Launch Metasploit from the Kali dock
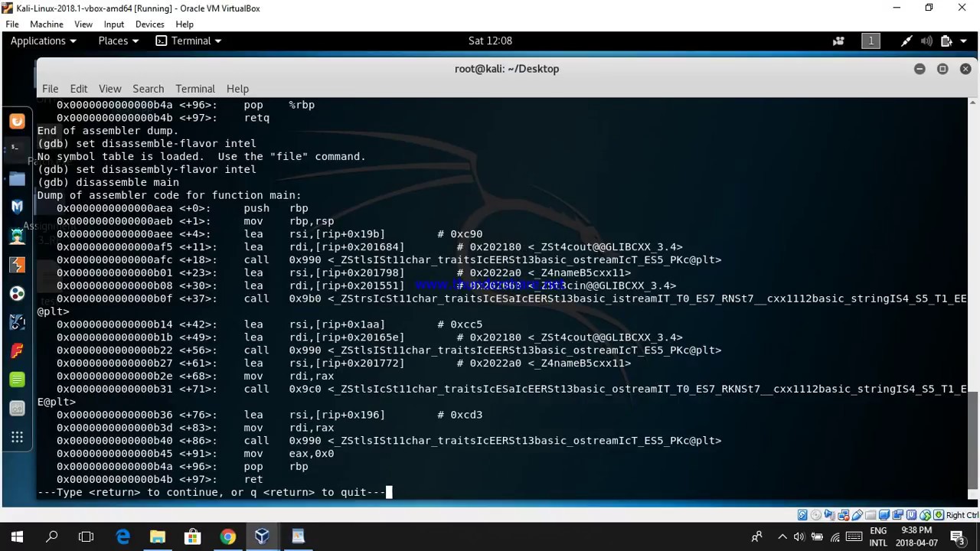 [x=17, y=207]
